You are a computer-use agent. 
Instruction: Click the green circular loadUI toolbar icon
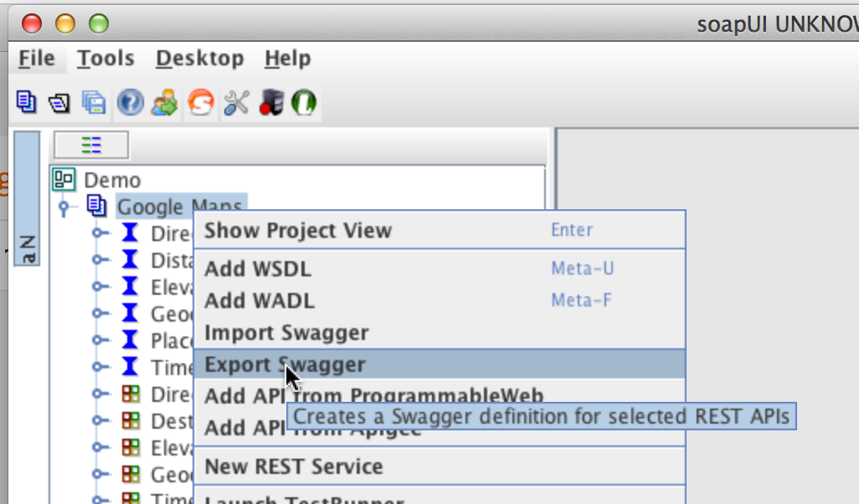pyautogui.click(x=304, y=102)
